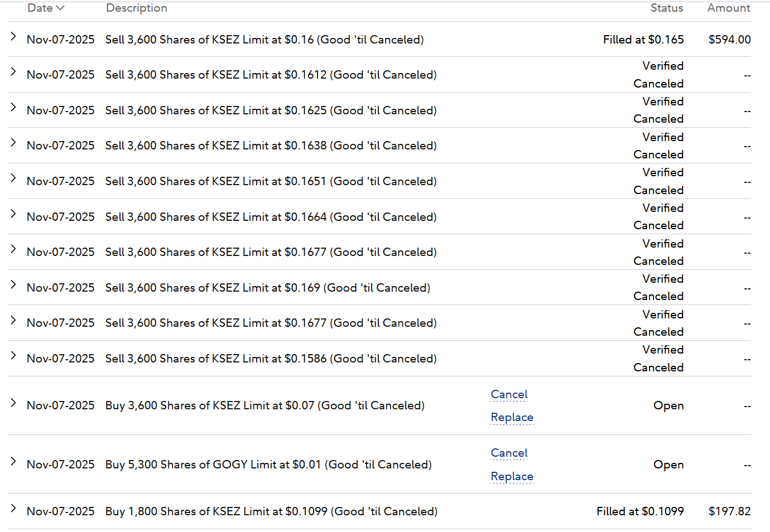Click the Description column header
Image resolution: width=770 pixels, height=532 pixels.
137,8
